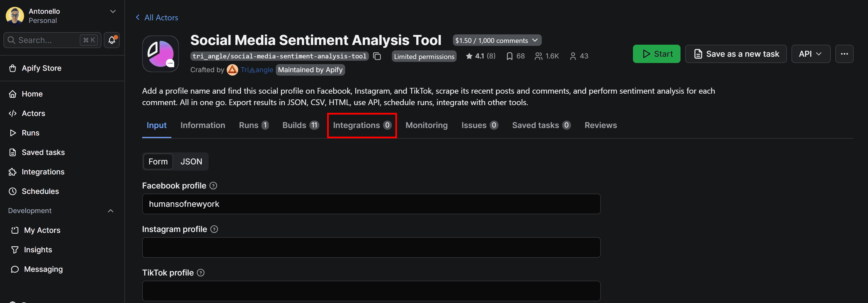Click the Maintained by Apify badge

310,70
